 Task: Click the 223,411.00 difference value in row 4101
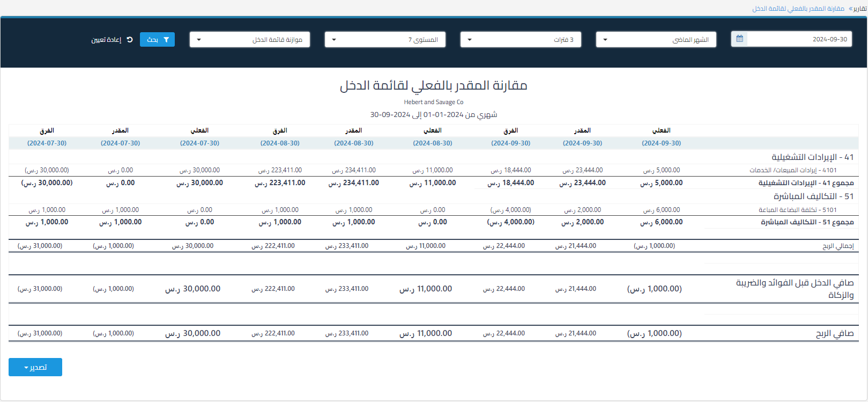[x=280, y=170]
